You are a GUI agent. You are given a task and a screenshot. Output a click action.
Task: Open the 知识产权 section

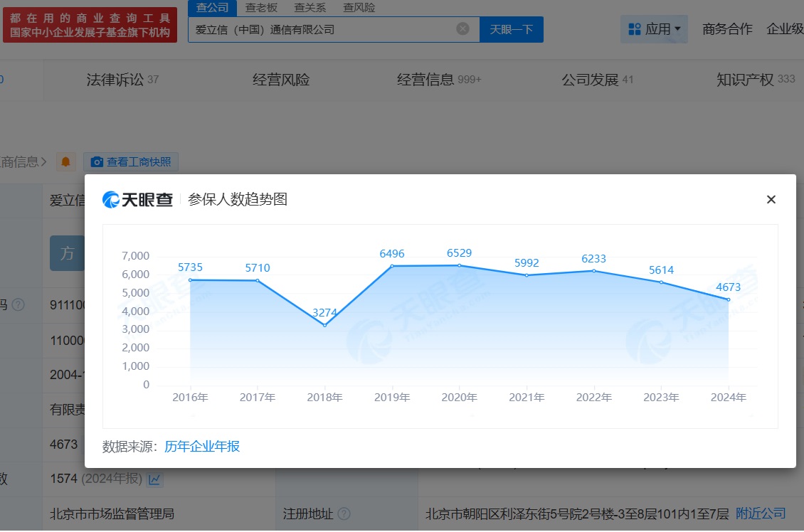756,80
